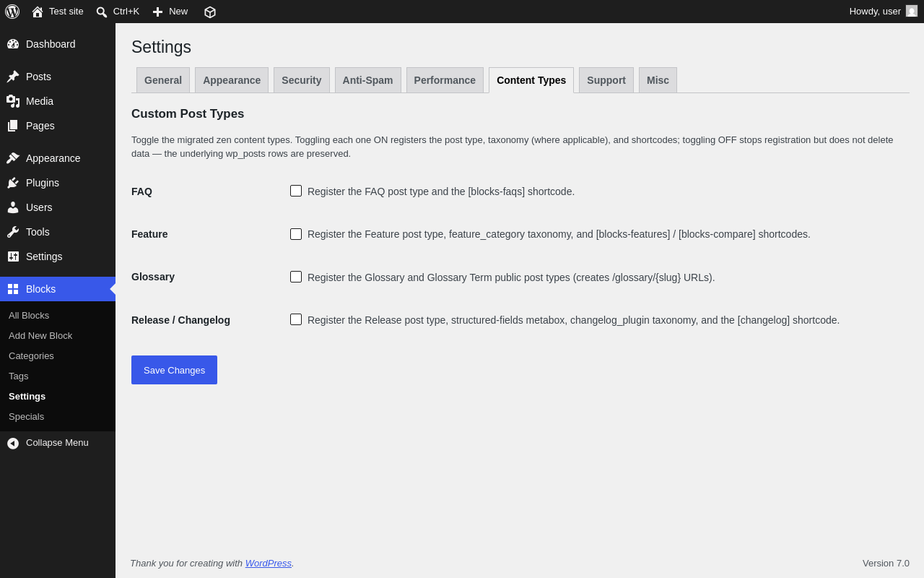Image resolution: width=924 pixels, height=578 pixels.
Task: Click the Feature register description label
Action: [x=559, y=234]
